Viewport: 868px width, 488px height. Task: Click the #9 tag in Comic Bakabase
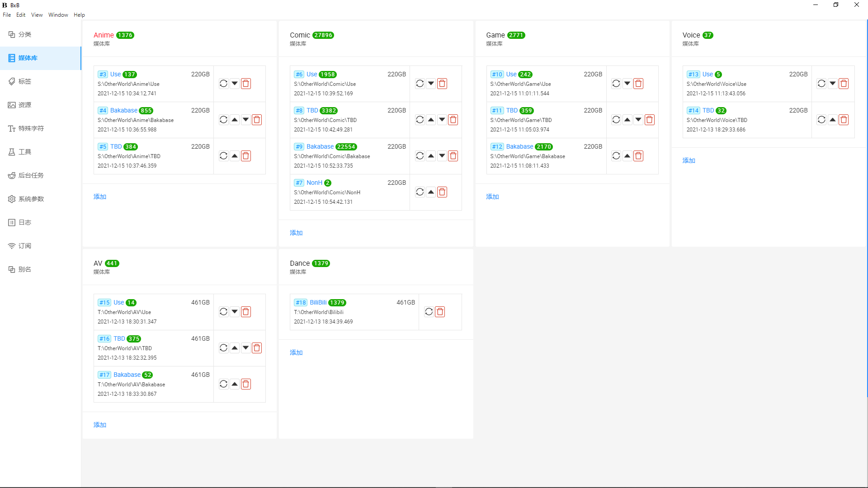[x=299, y=147]
